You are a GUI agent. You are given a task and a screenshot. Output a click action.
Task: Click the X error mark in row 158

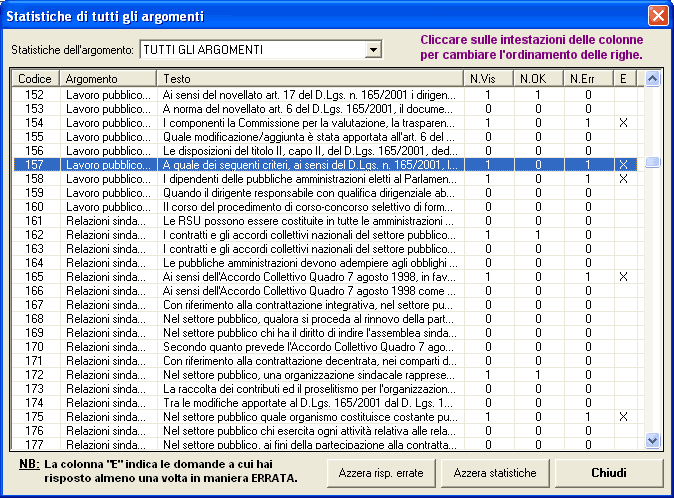click(x=623, y=178)
